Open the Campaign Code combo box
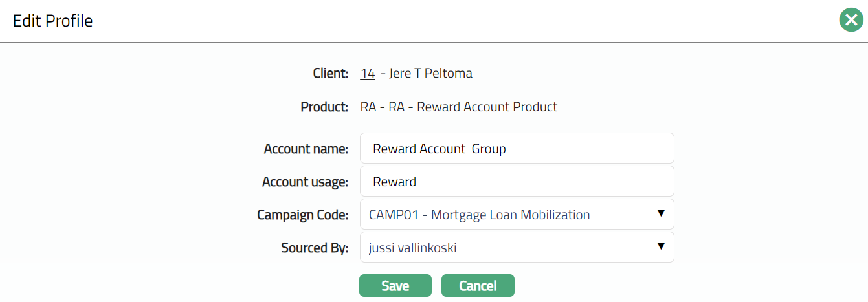868x302 pixels. [x=505, y=215]
